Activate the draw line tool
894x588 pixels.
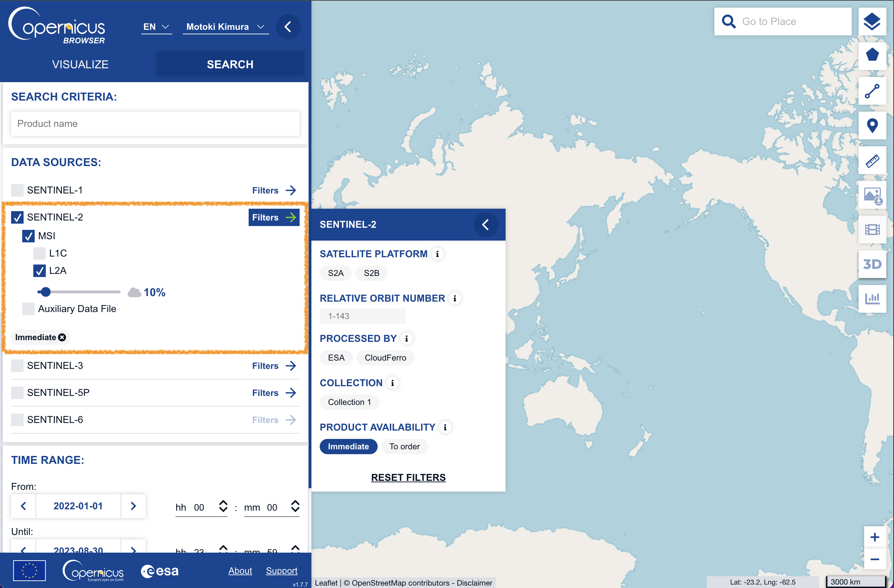tap(871, 91)
